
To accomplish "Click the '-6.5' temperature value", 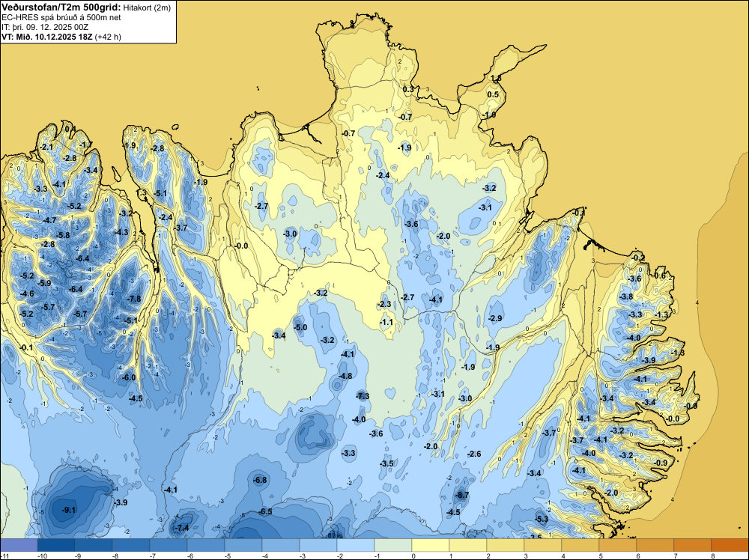I will point(265,512).
